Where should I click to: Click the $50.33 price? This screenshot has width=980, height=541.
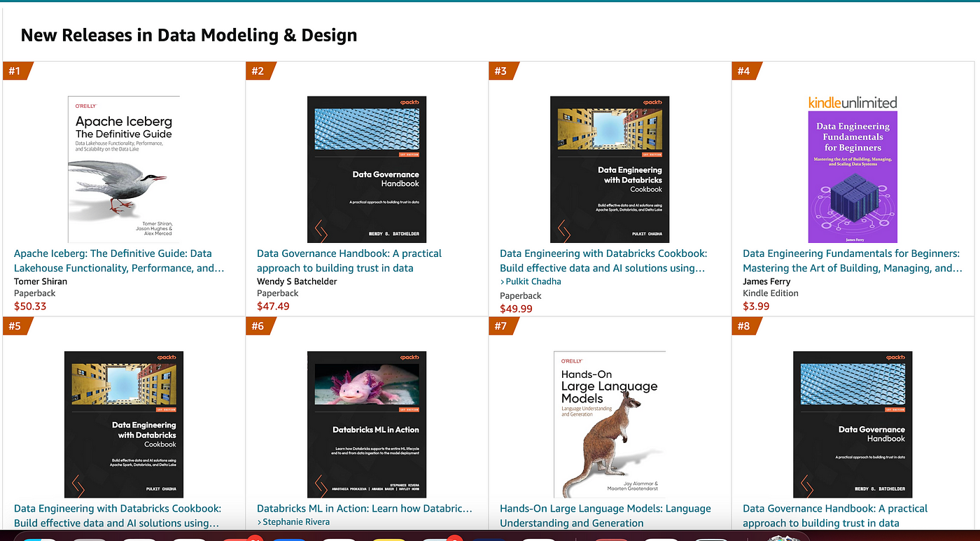point(30,306)
